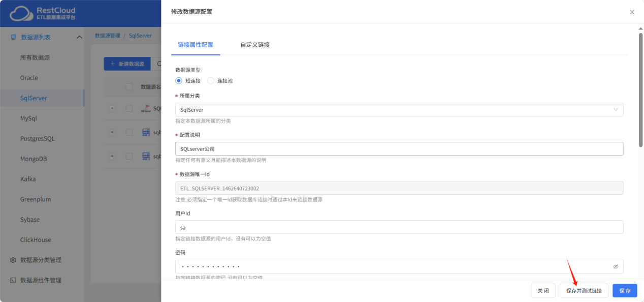Click the third row blue database icon

tap(146, 156)
